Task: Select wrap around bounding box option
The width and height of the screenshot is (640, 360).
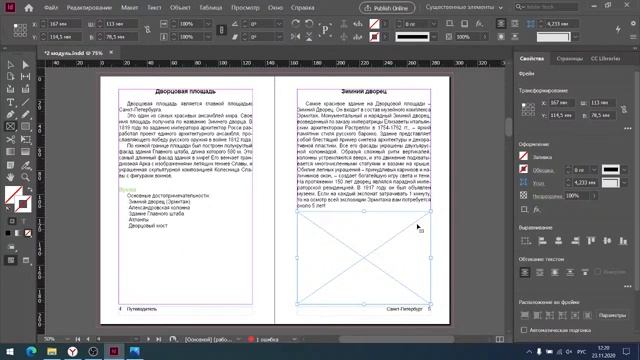Action: tap(540, 272)
